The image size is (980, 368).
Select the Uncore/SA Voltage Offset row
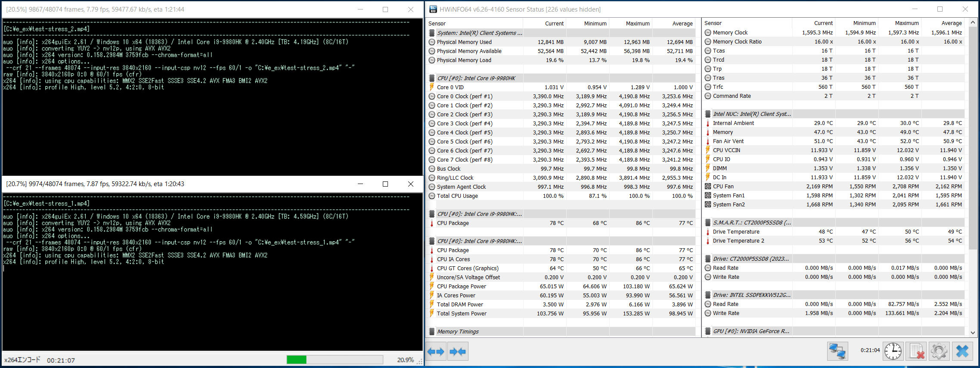[x=561, y=277]
